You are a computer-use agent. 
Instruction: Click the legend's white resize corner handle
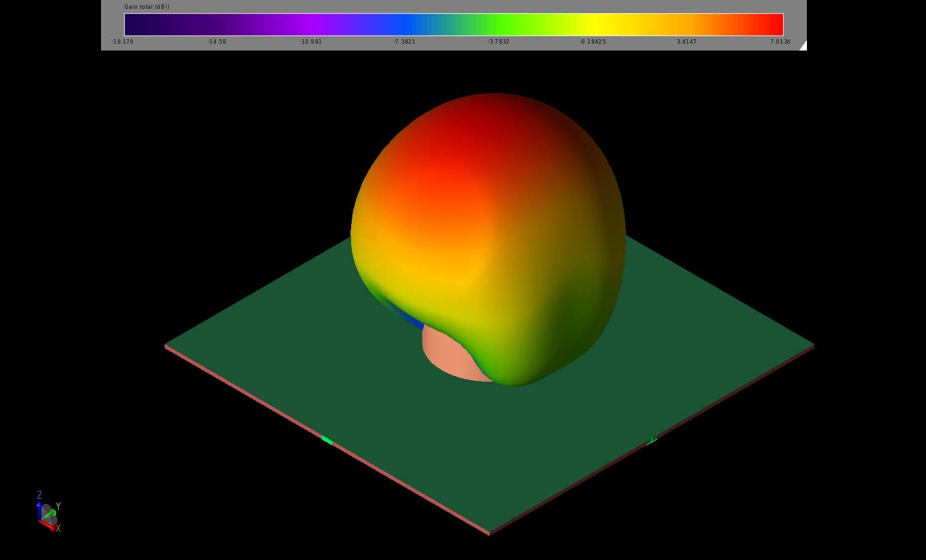coord(803,46)
